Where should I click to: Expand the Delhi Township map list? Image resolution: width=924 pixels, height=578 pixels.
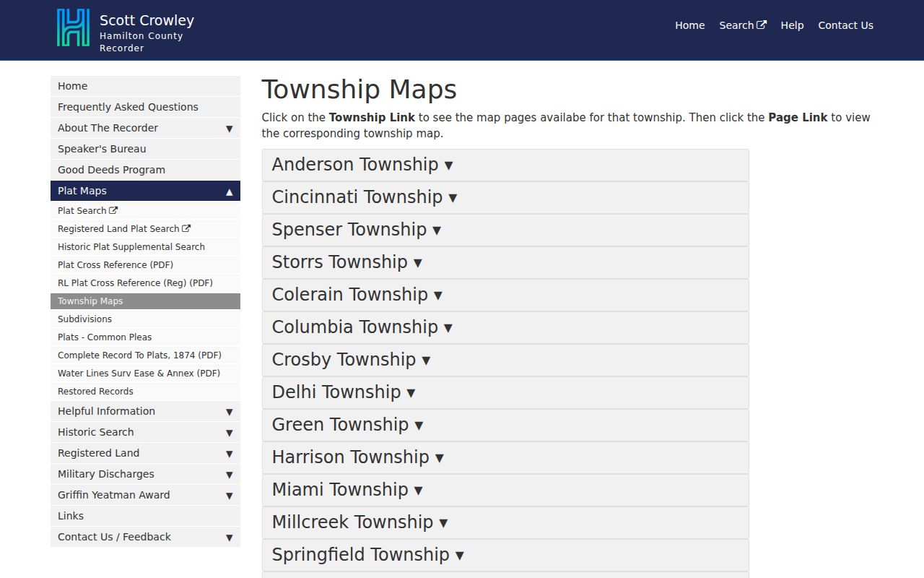coord(505,392)
